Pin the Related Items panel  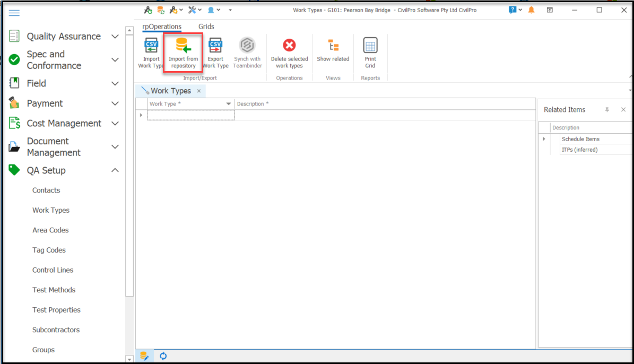point(607,109)
